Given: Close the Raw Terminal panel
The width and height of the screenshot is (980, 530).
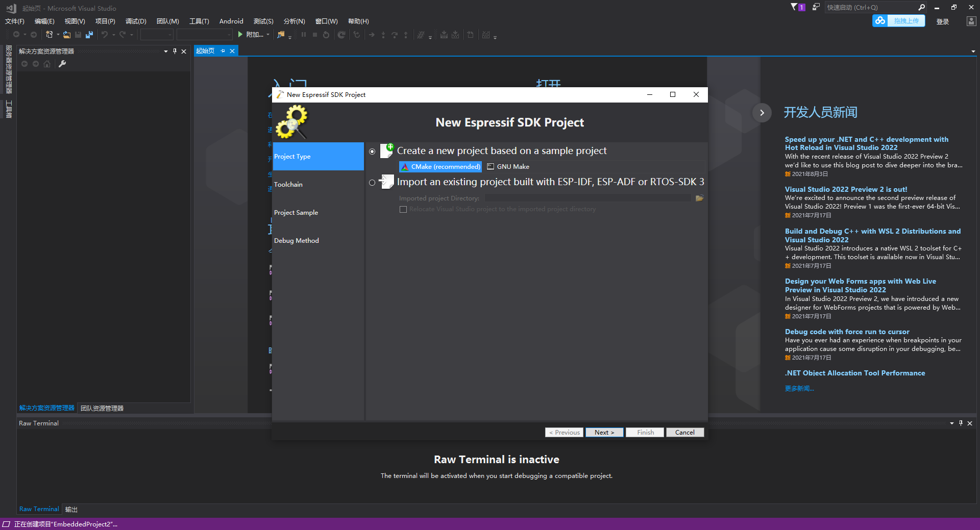Looking at the screenshot, I should tap(970, 423).
